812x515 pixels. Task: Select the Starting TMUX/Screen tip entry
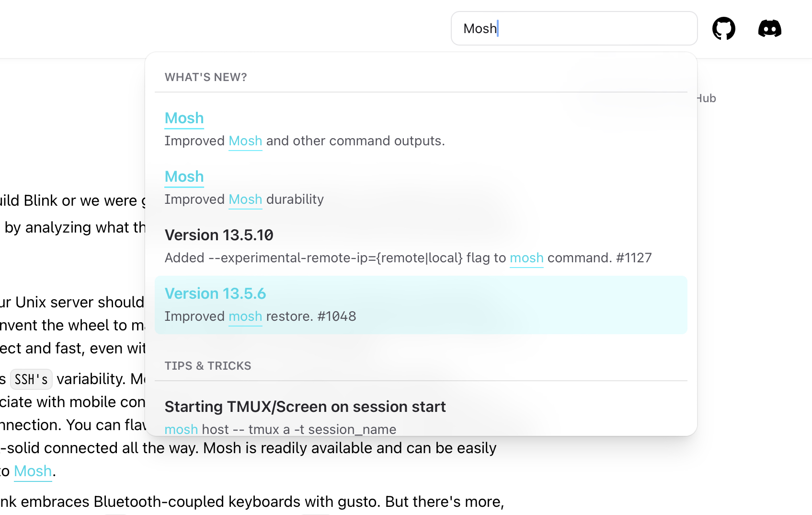point(305,406)
